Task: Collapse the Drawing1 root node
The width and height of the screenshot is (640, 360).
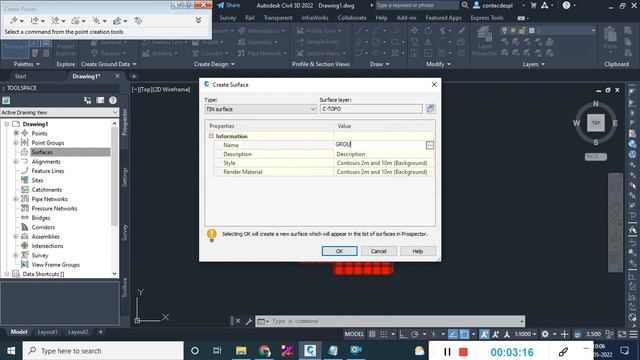Action: 7,124
